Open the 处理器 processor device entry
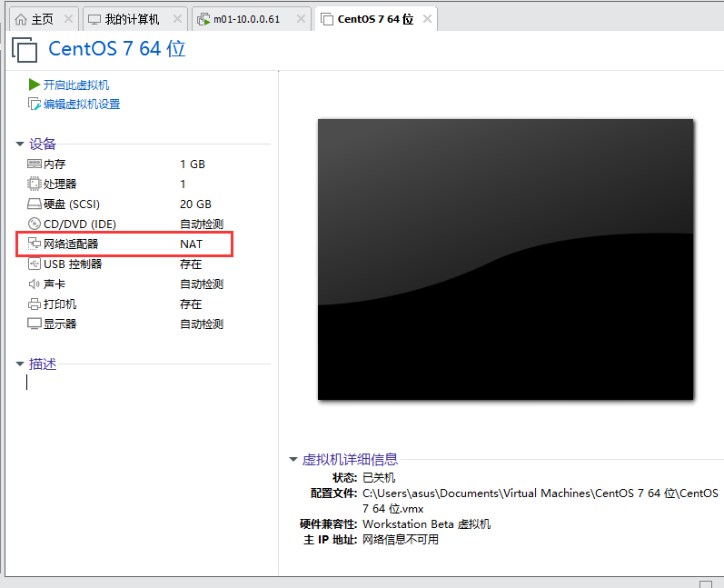Image resolution: width=724 pixels, height=588 pixels. pos(60,184)
